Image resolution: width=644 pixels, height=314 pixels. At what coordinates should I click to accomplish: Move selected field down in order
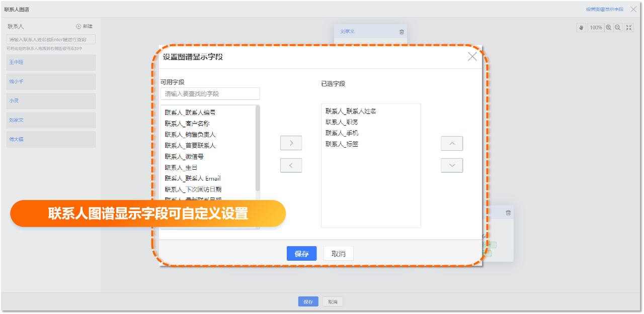pos(452,165)
